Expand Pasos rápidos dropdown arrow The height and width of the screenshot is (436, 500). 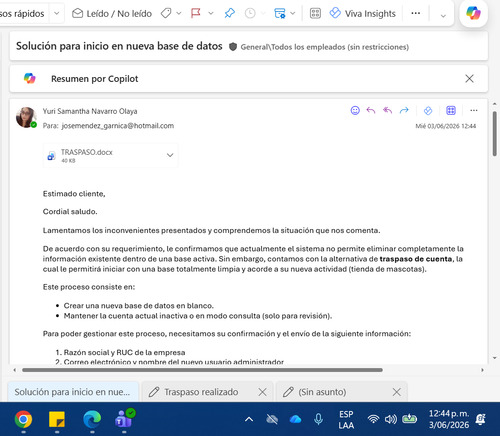[57, 14]
